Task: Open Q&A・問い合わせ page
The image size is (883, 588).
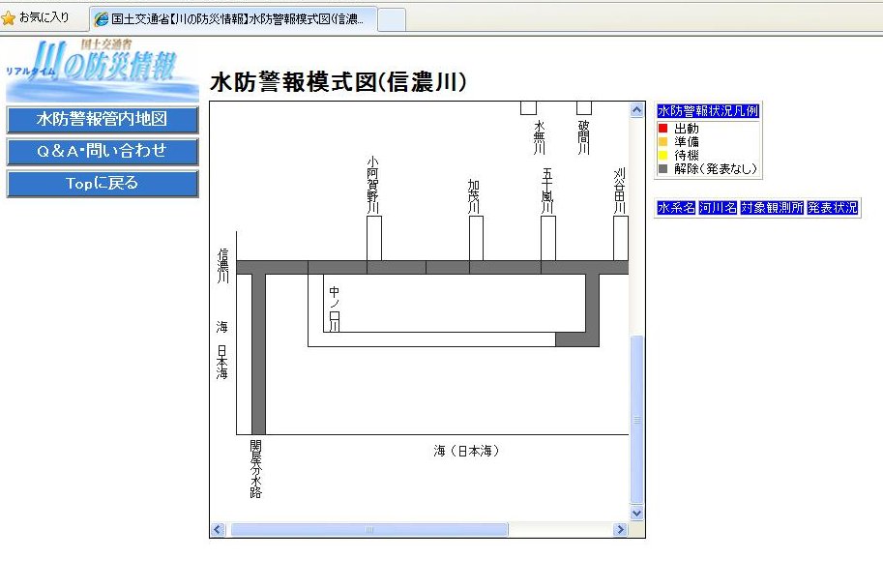Action: [103, 152]
